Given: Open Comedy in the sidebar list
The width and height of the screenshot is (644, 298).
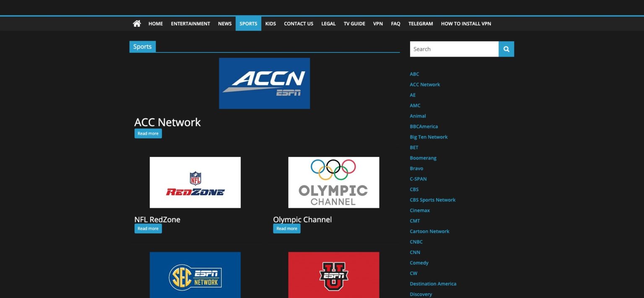Looking at the screenshot, I should (419, 263).
